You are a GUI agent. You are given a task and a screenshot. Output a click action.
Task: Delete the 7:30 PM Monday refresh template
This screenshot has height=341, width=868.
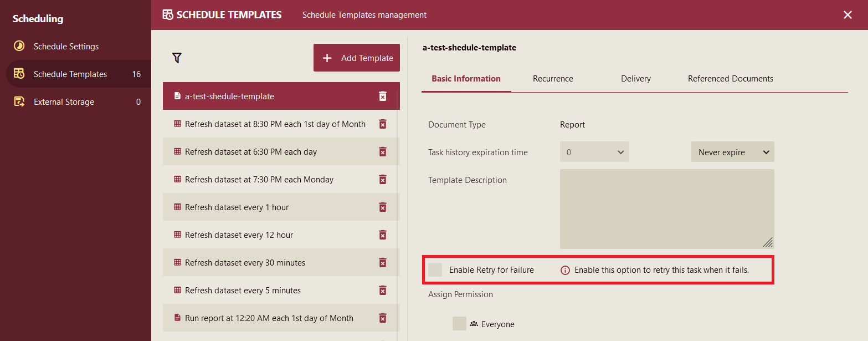[x=382, y=180]
